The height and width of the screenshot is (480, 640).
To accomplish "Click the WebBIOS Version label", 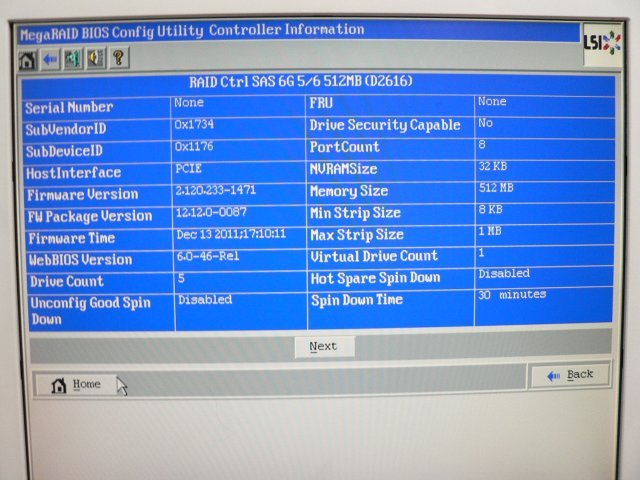I will click(80, 260).
